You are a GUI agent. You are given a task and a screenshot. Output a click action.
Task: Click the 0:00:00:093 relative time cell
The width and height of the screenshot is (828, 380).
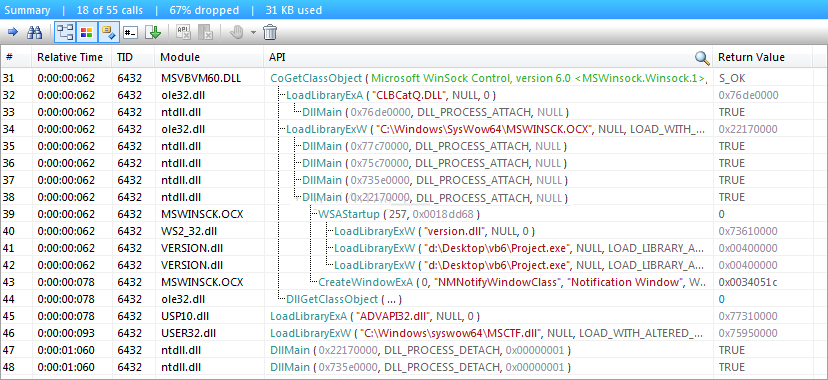[x=66, y=333]
